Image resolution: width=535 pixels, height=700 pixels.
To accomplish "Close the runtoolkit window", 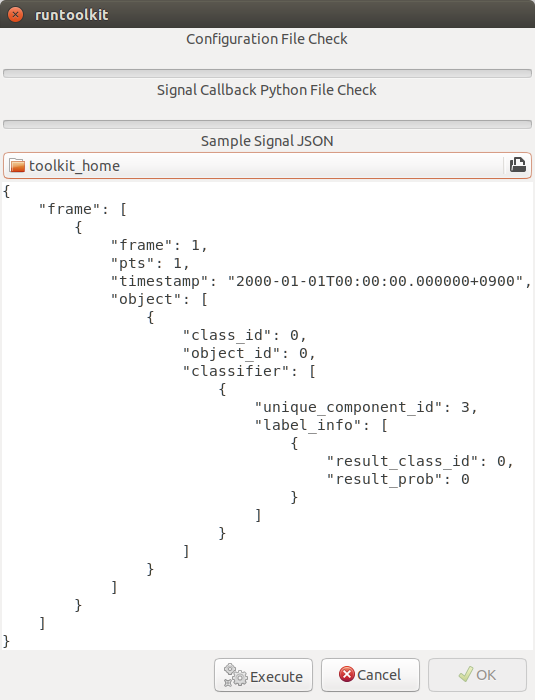I will [16, 14].
